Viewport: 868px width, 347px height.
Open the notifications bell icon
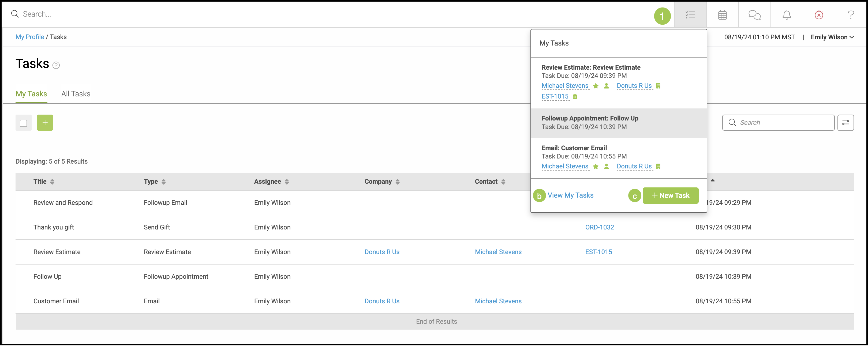[787, 15]
